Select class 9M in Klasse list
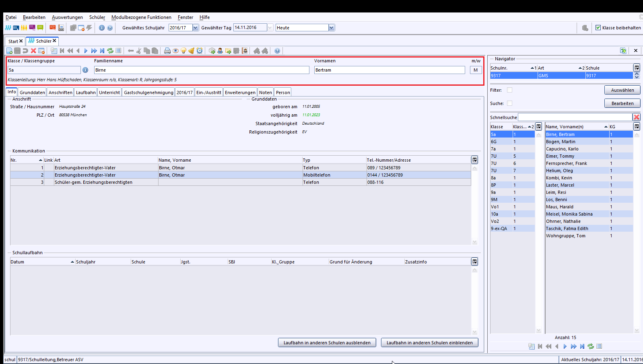This screenshot has height=364, width=643. 512,199
